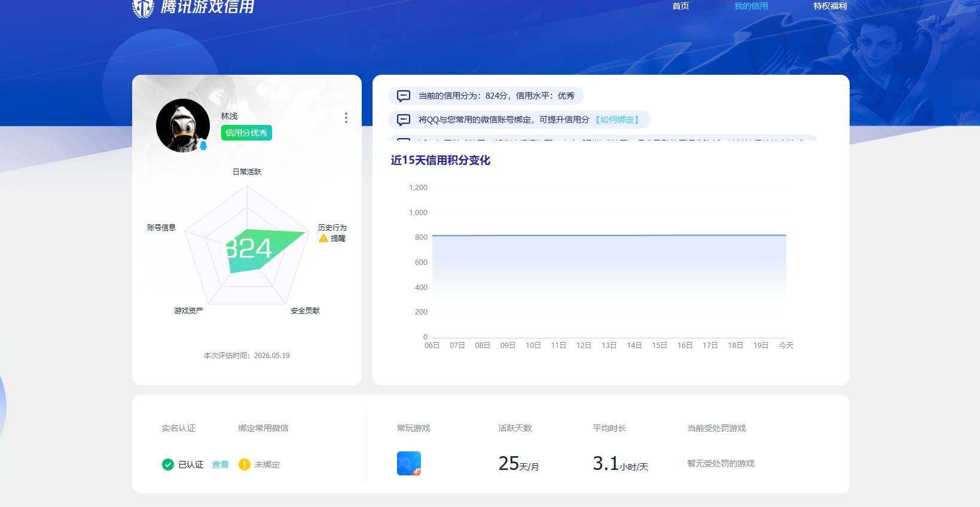Viewport: 980px width, 507px height.
Task: Click the 12日 marker on chart axis
Action: tap(584, 346)
